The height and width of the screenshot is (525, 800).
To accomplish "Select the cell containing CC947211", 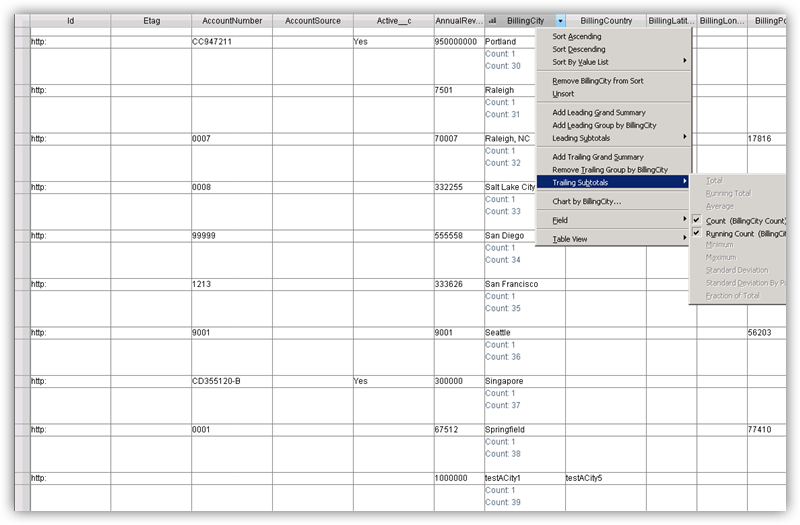I will tap(231, 43).
